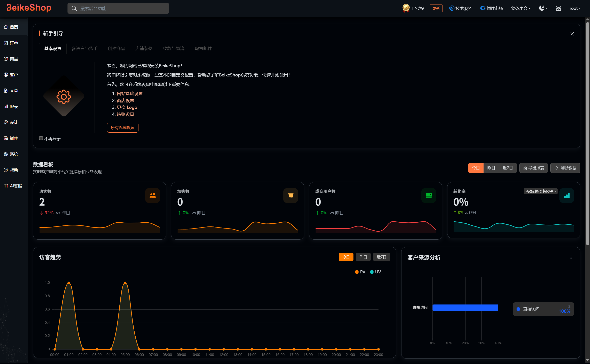Click the cart icon on 加购数 card
This screenshot has height=364, width=590.
290,196
